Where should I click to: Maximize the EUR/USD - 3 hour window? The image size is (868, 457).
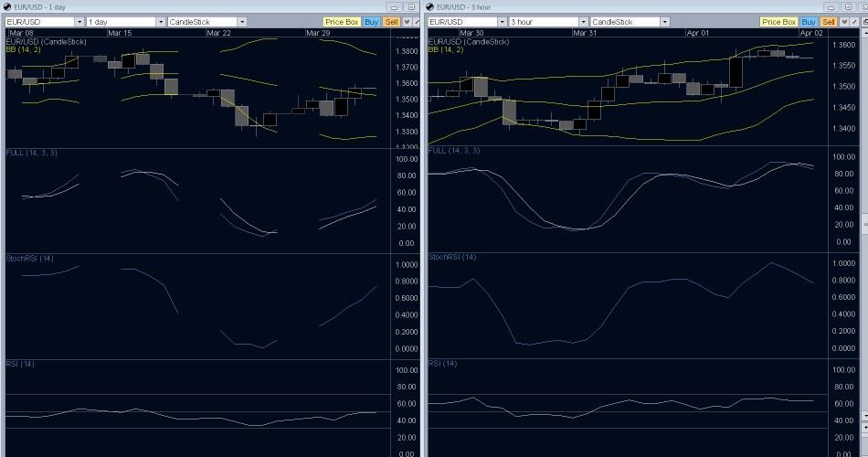pyautogui.click(x=848, y=7)
